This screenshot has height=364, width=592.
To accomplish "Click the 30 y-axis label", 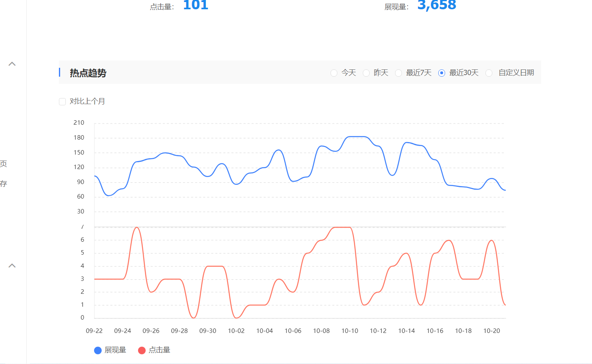I will [x=81, y=211].
